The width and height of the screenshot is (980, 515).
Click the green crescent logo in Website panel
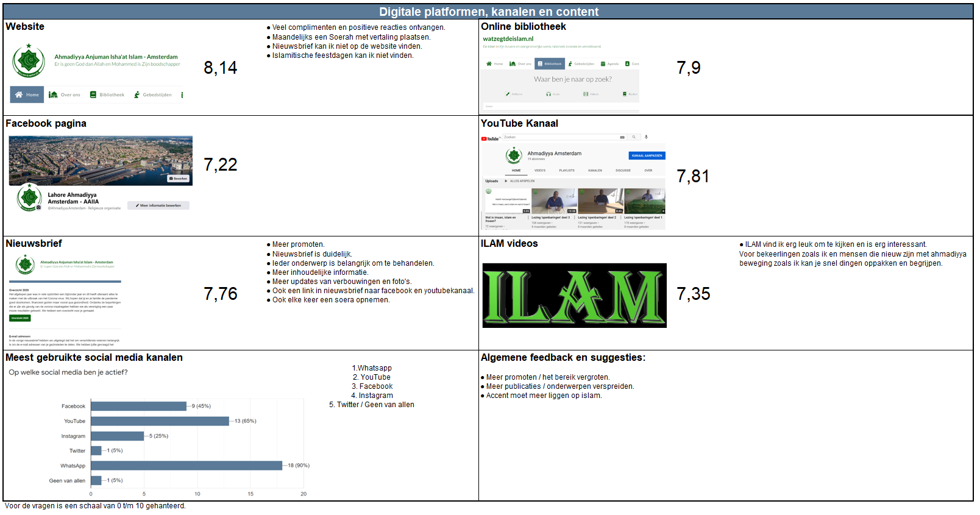29,61
